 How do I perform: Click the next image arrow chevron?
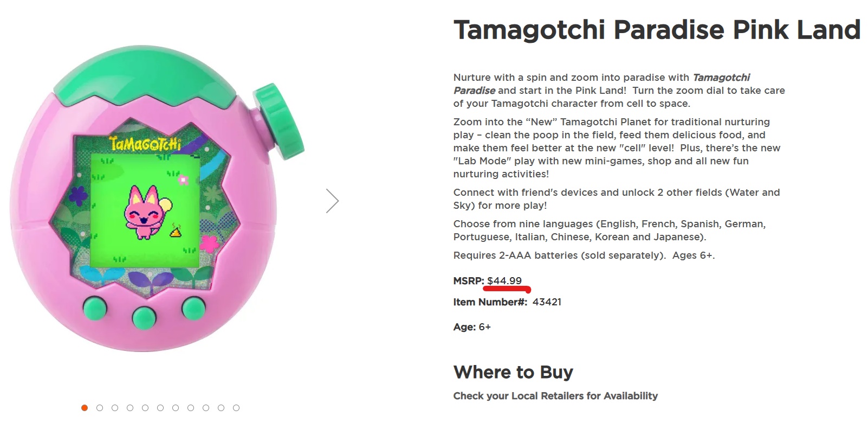[332, 201]
